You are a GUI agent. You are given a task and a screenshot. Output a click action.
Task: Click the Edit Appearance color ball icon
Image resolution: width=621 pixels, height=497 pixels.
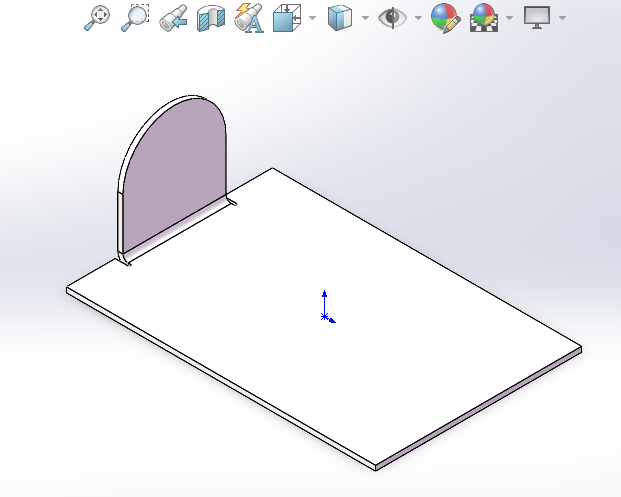[446, 18]
